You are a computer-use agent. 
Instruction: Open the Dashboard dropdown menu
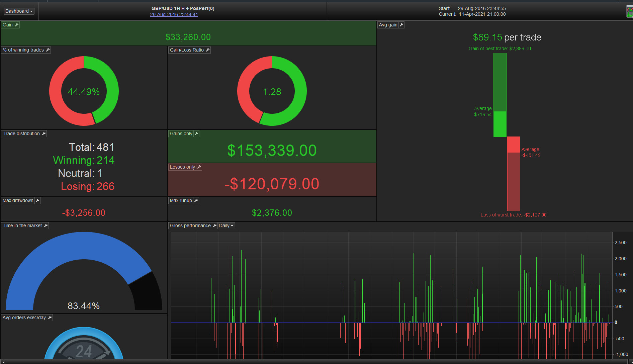tap(19, 11)
